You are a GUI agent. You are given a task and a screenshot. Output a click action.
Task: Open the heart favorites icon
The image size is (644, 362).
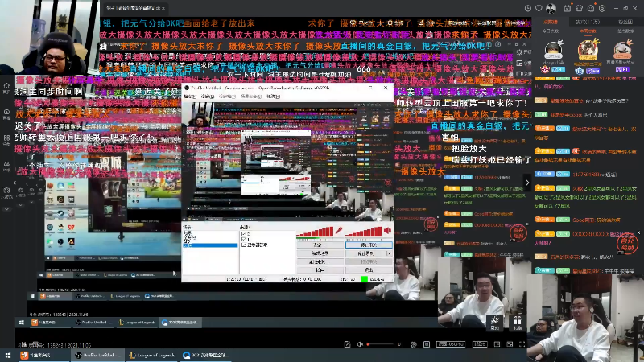click(539, 8)
